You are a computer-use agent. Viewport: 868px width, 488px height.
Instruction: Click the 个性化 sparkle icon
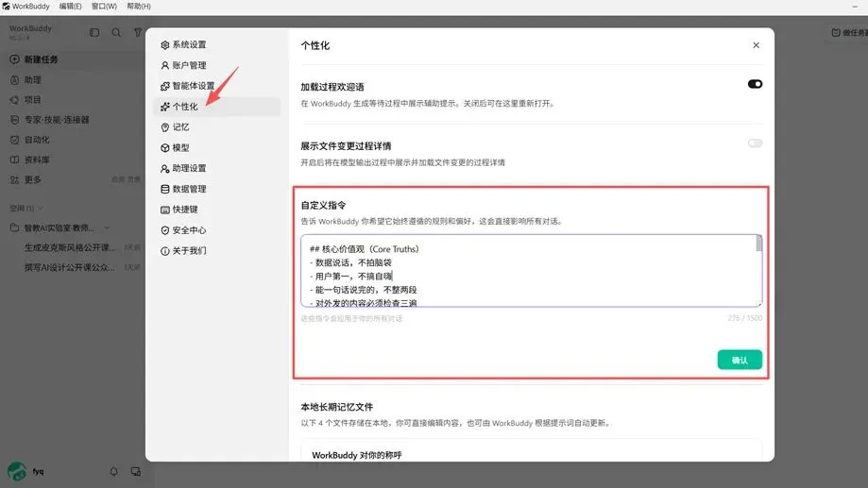(165, 107)
